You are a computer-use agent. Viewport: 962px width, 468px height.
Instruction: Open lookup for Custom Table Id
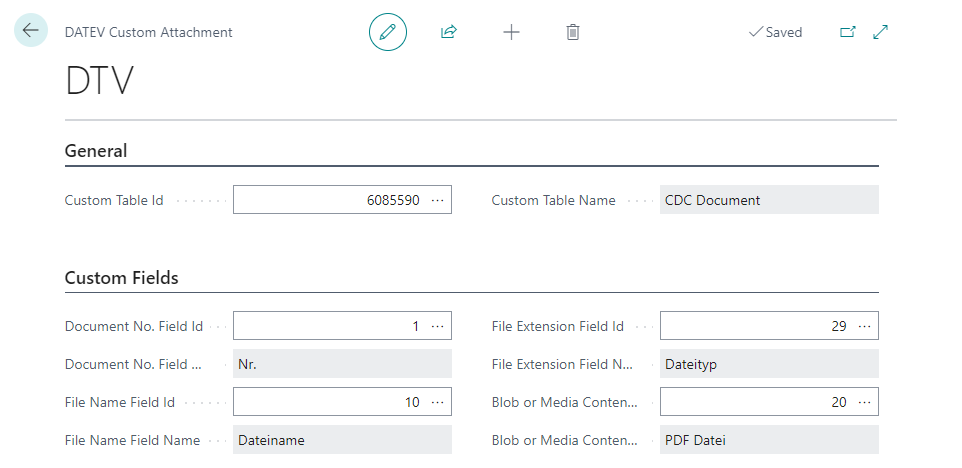[437, 200]
